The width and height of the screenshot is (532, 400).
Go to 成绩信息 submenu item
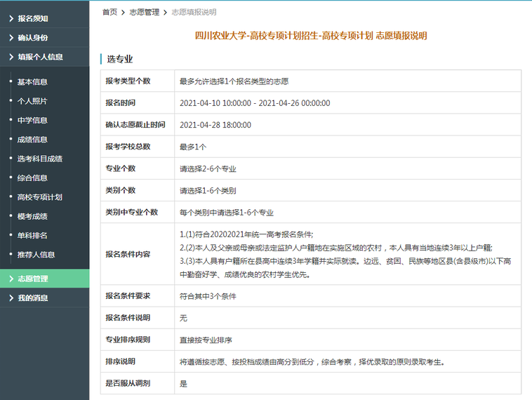pos(32,140)
